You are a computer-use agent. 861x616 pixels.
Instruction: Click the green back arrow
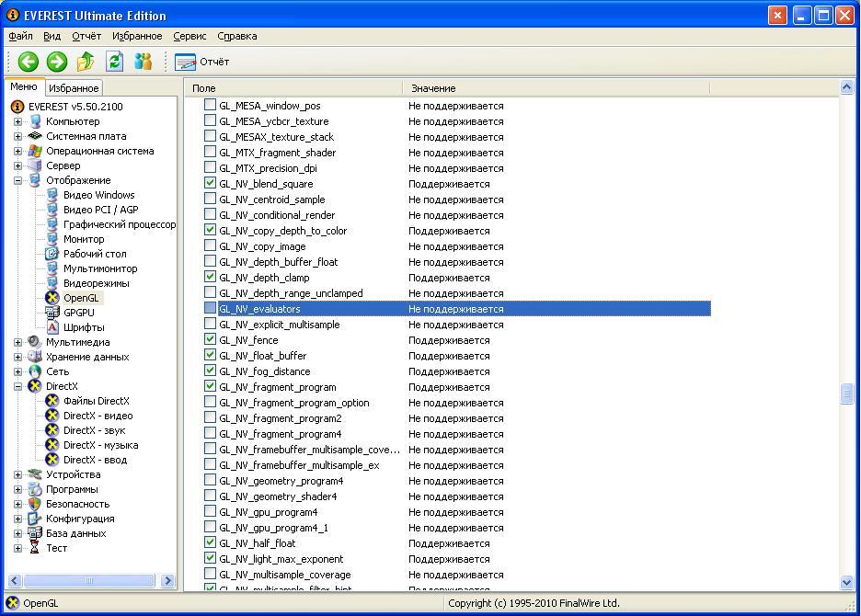click(27, 61)
